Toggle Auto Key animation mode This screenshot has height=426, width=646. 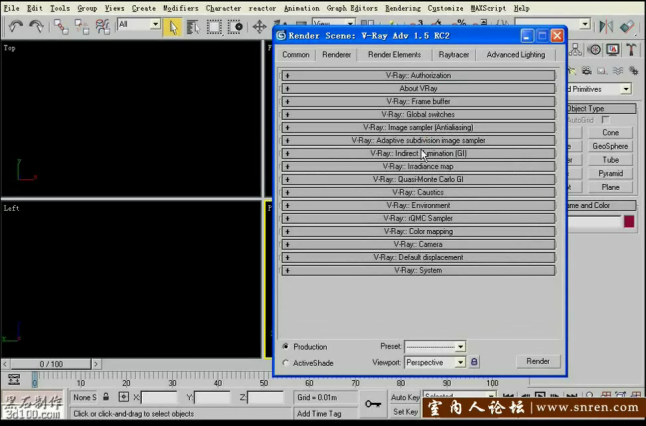tap(405, 397)
